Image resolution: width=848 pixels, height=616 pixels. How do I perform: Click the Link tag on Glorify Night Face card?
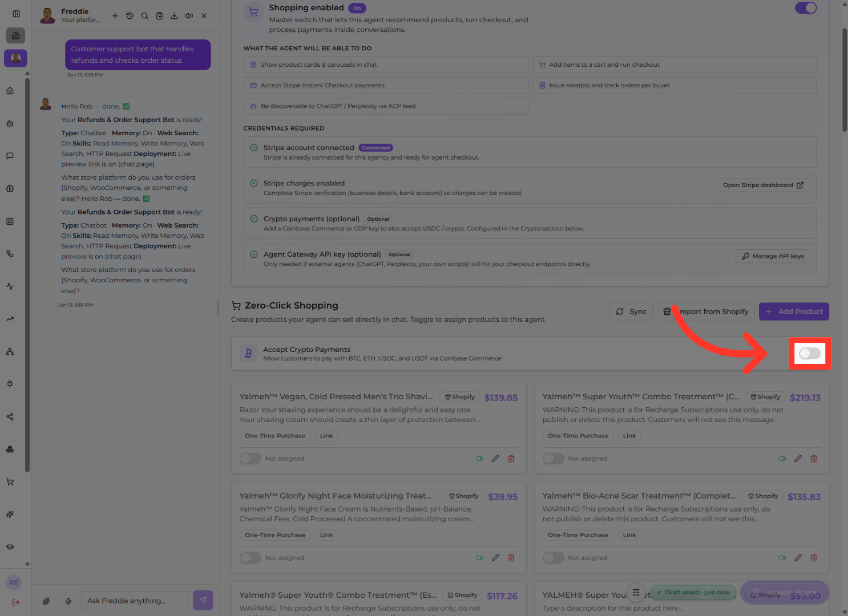tap(326, 535)
